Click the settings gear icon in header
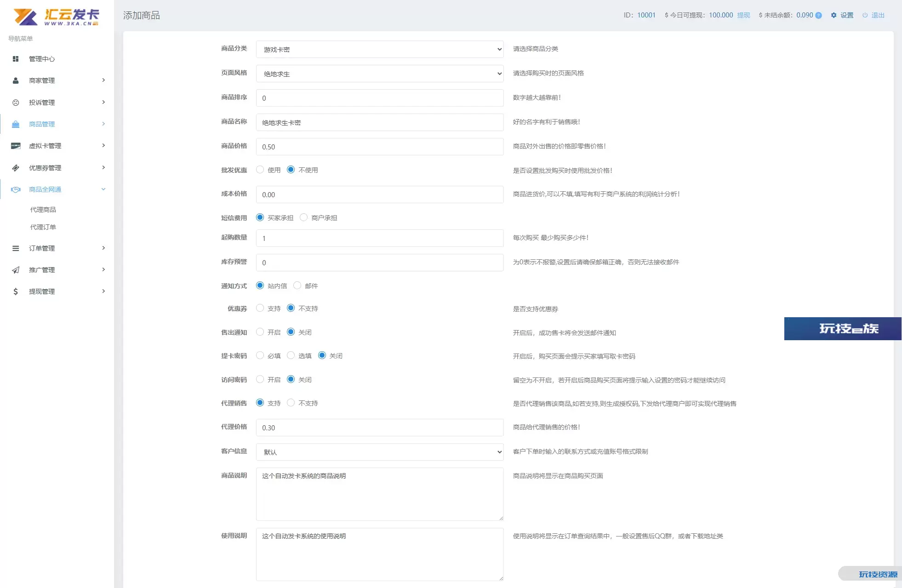Image resolution: width=902 pixels, height=588 pixels. [x=833, y=15]
